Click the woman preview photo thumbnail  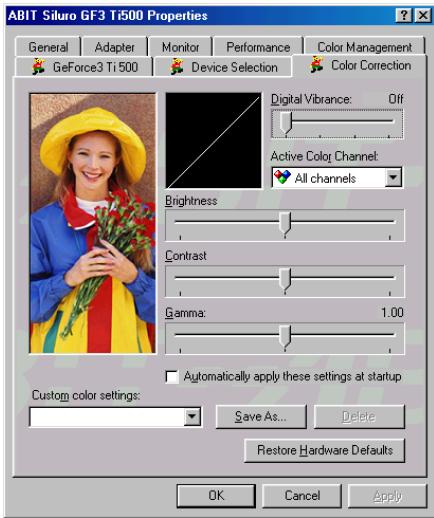[93, 223]
